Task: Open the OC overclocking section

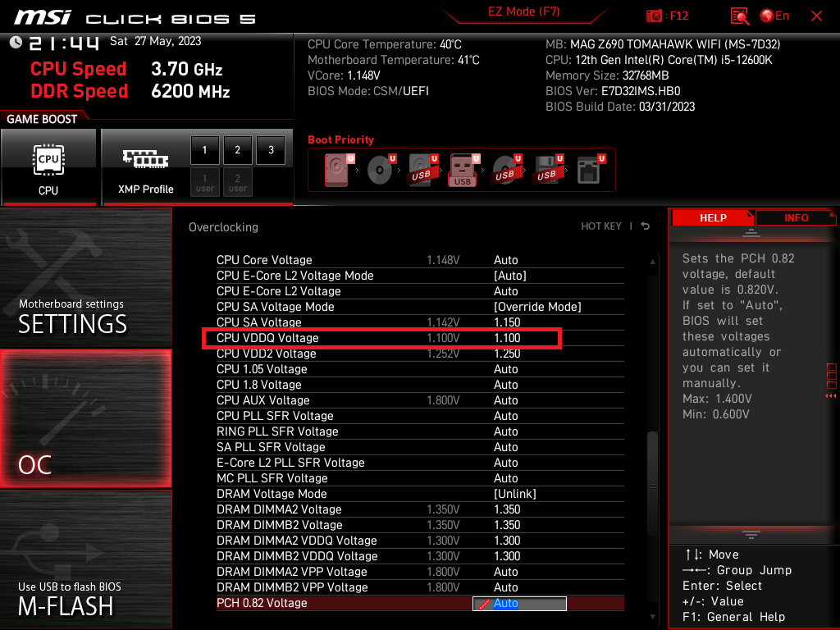Action: coord(85,418)
